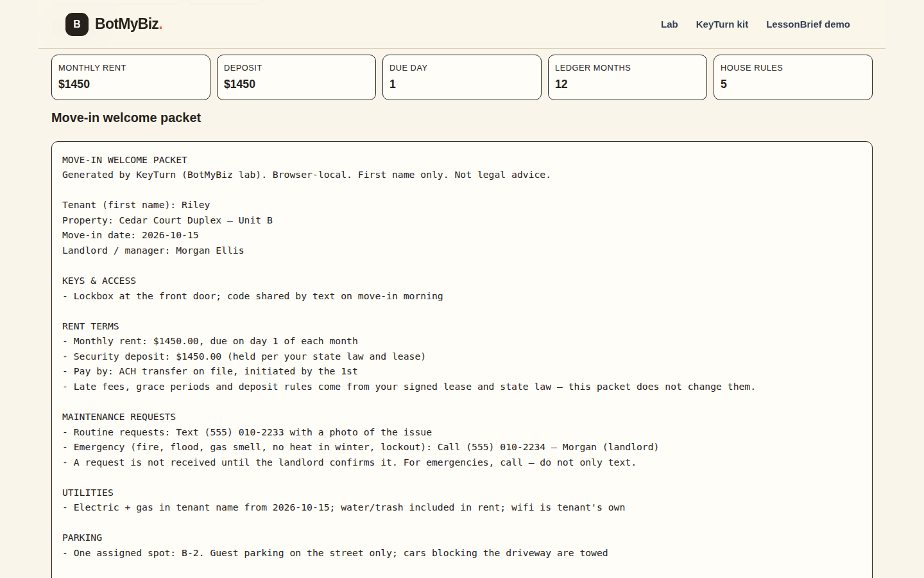This screenshot has height=578, width=924.
Task: Click the "Monthly rent: $1450.00" line
Action: point(210,341)
